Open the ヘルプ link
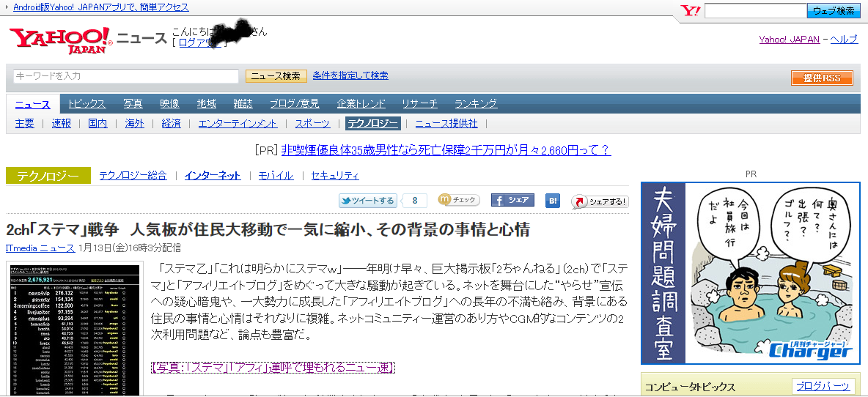The width and height of the screenshot is (868, 397). pos(844,40)
